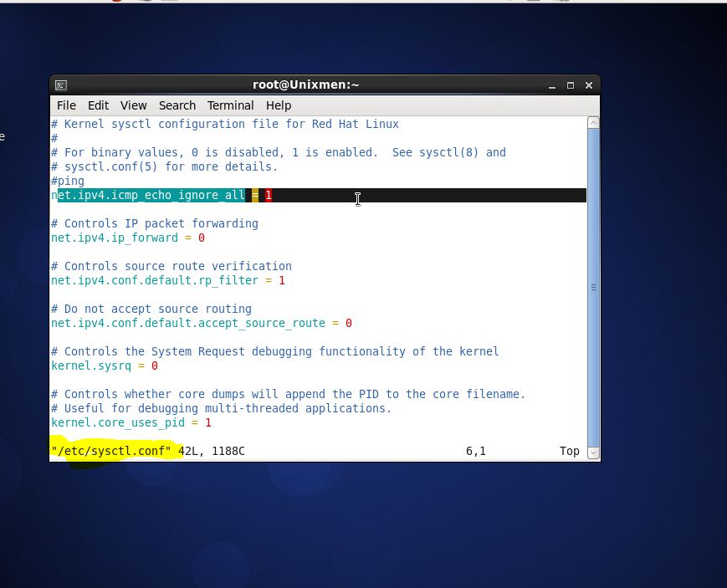This screenshot has height=588, width=727.
Task: Click the kernel.core_uses_pid = 1 line
Action: [x=131, y=422]
